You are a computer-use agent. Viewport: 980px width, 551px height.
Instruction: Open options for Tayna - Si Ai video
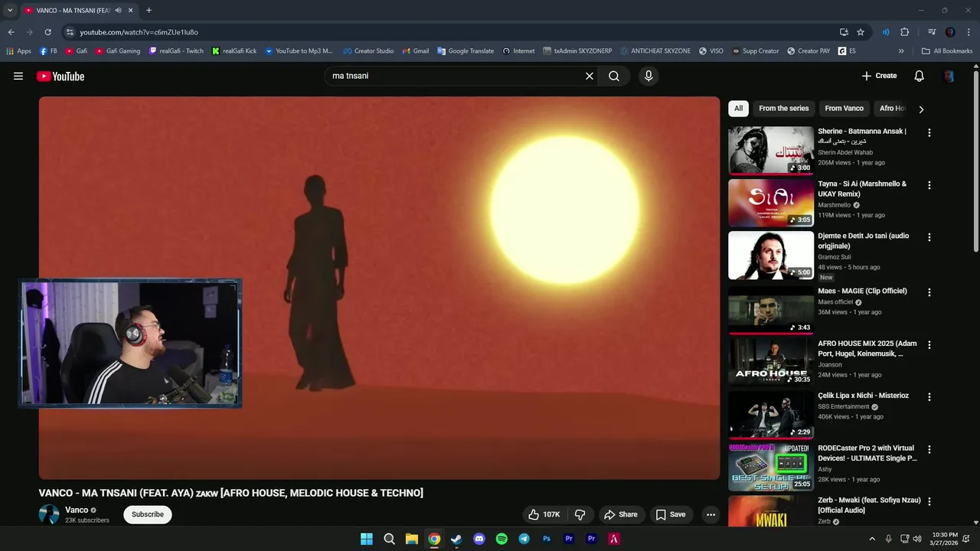tap(929, 185)
